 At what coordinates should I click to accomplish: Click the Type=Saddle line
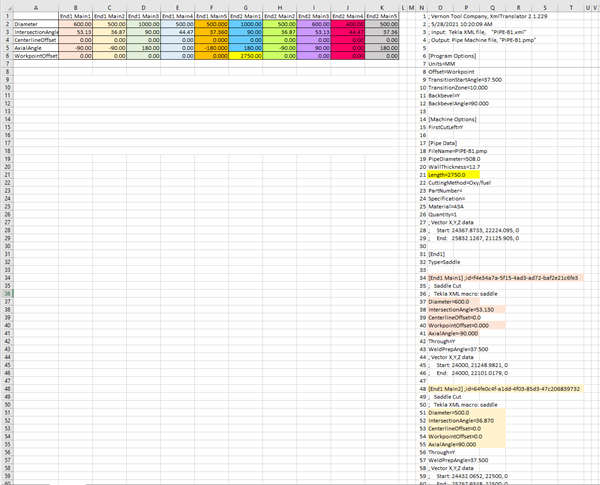pos(444,262)
